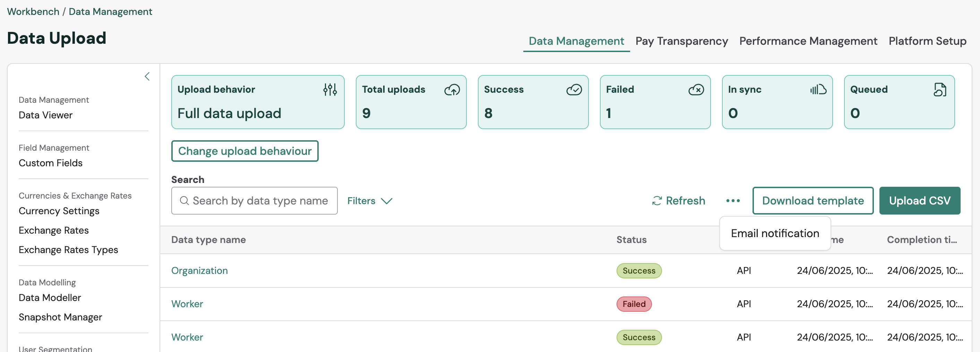The image size is (980, 352).
Task: Open the Organization data type link
Action: click(199, 270)
